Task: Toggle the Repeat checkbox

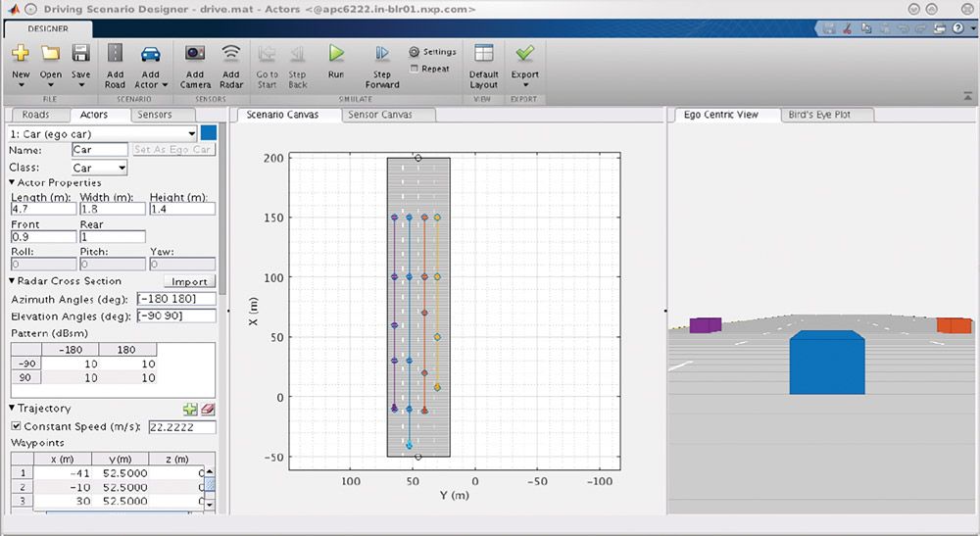Action: (415, 69)
